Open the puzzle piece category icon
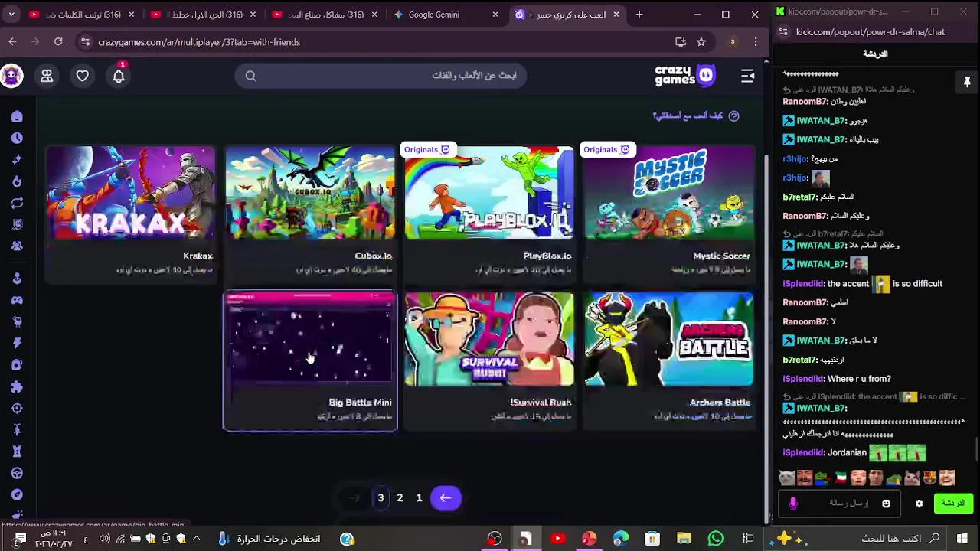Image resolution: width=980 pixels, height=551 pixels. point(17,386)
